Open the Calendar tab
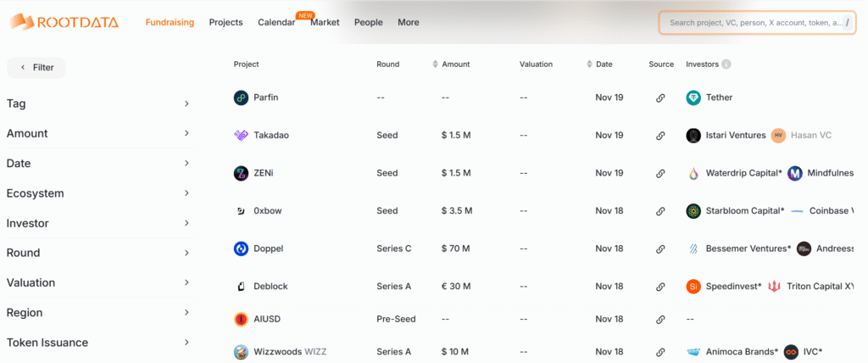This screenshot has height=363, width=868. 276,22
